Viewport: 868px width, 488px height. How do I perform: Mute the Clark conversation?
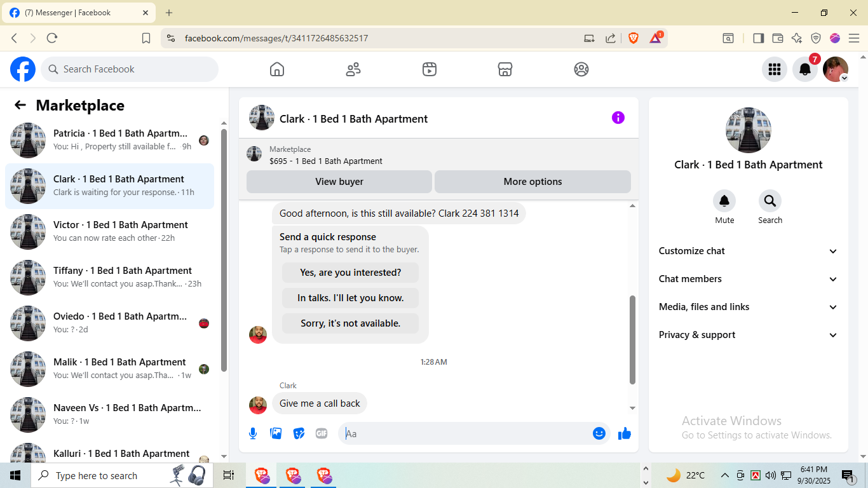point(724,201)
